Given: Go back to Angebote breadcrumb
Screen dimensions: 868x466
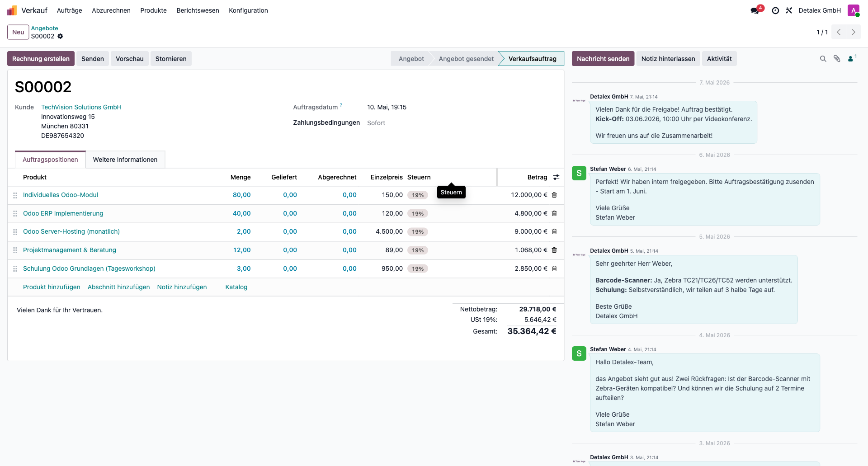Looking at the screenshot, I should click(x=44, y=28).
